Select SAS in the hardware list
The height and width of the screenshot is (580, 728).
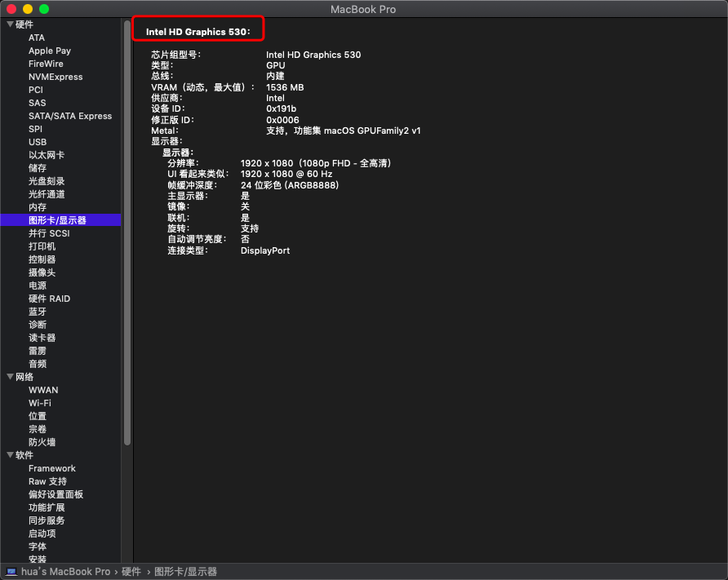pyautogui.click(x=38, y=103)
